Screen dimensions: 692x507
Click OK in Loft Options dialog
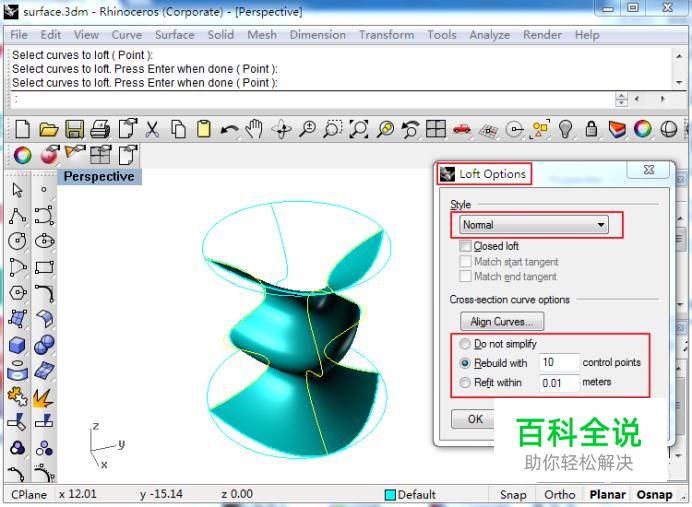[474, 419]
